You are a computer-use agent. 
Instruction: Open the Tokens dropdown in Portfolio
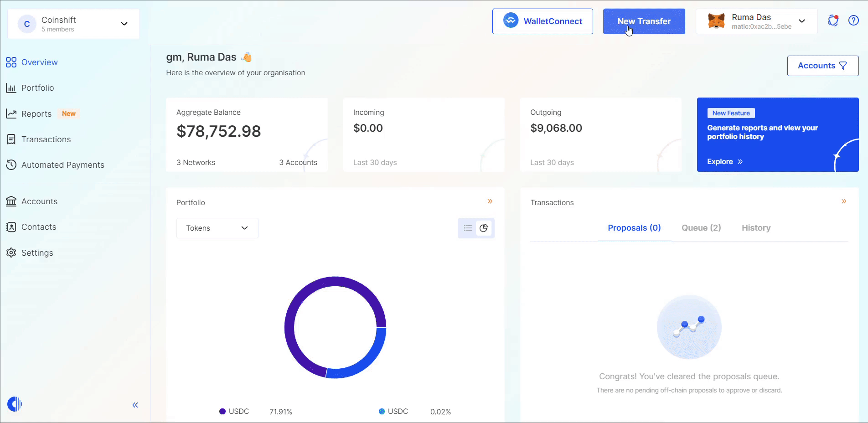[x=217, y=228]
